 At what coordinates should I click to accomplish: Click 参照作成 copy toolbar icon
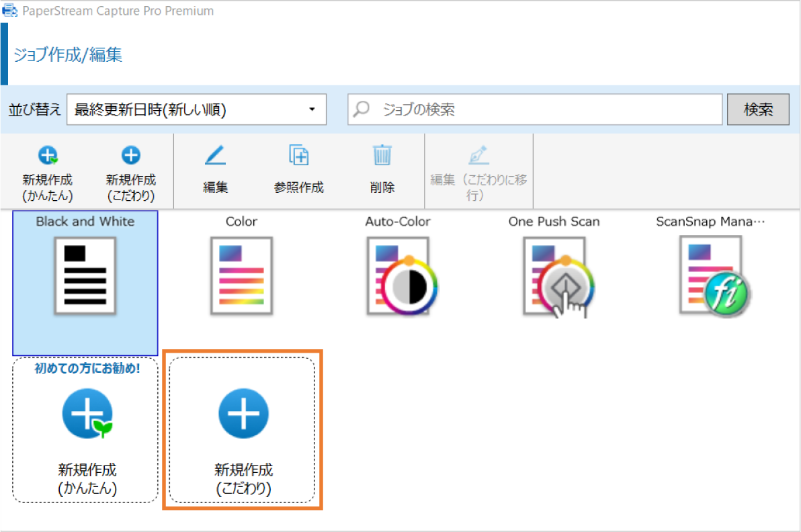click(x=298, y=155)
